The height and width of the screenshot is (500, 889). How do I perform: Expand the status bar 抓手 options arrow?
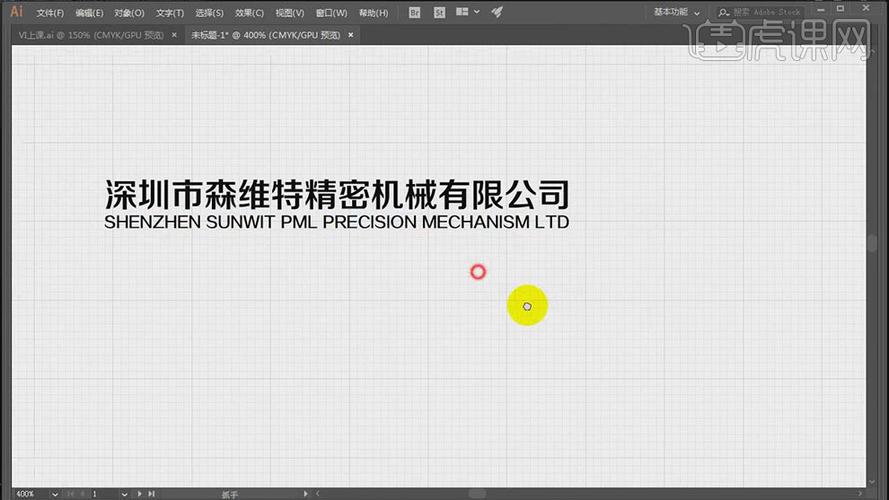[x=306, y=494]
